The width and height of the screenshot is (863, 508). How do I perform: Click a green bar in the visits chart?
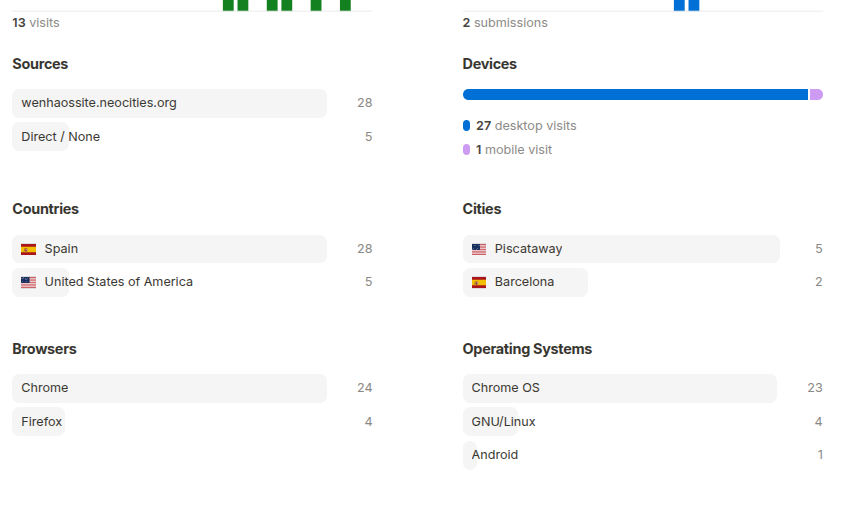click(x=229, y=5)
